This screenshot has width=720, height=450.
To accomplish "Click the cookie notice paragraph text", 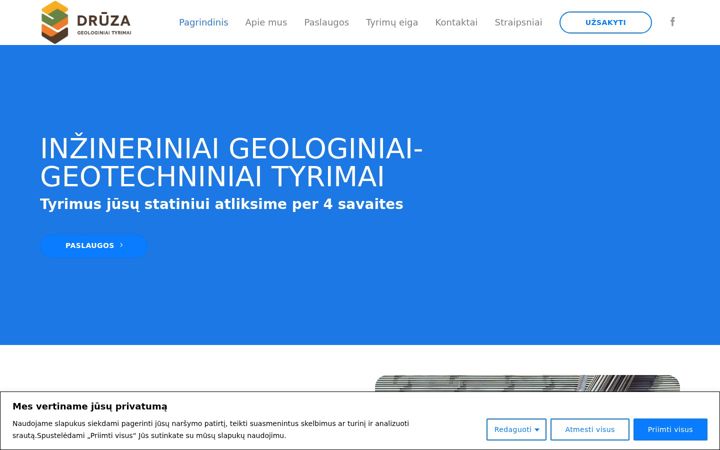I will point(210,429).
